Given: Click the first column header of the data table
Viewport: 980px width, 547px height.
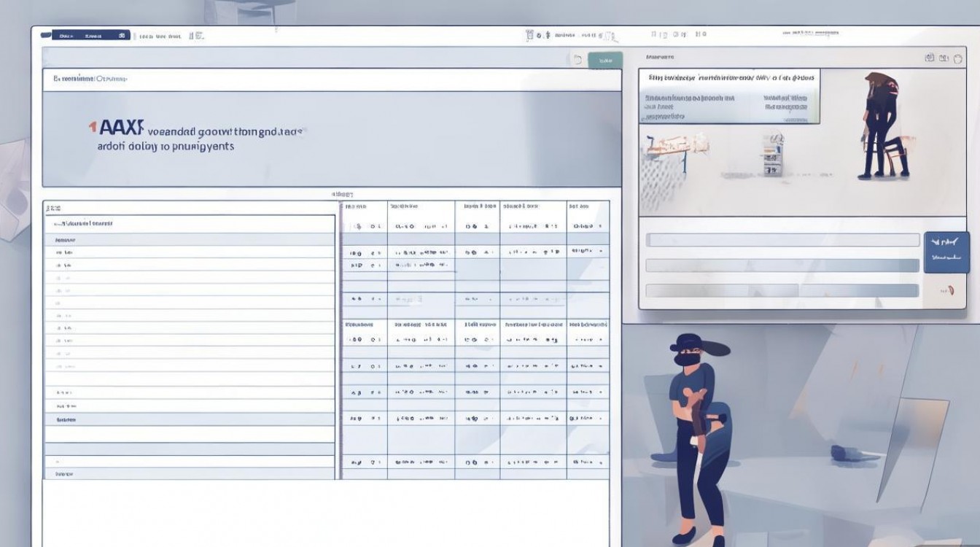Looking at the screenshot, I should coord(364,207).
